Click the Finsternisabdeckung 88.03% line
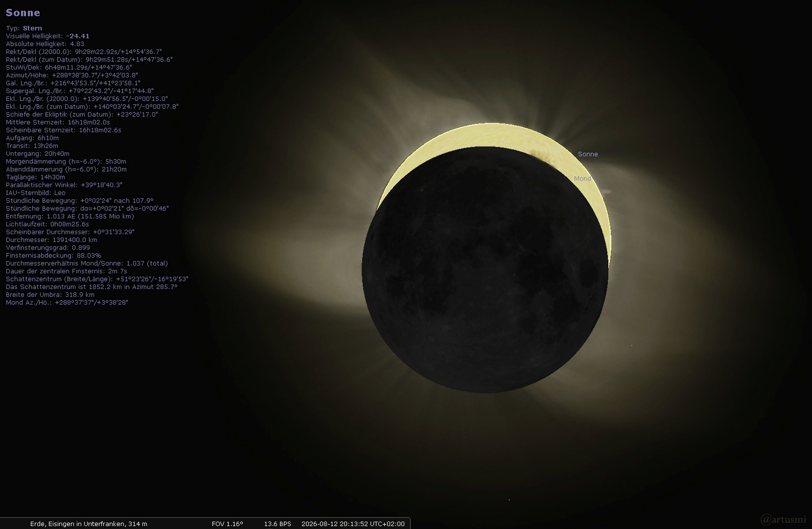Viewport: 812px width, 529px height. 53,255
